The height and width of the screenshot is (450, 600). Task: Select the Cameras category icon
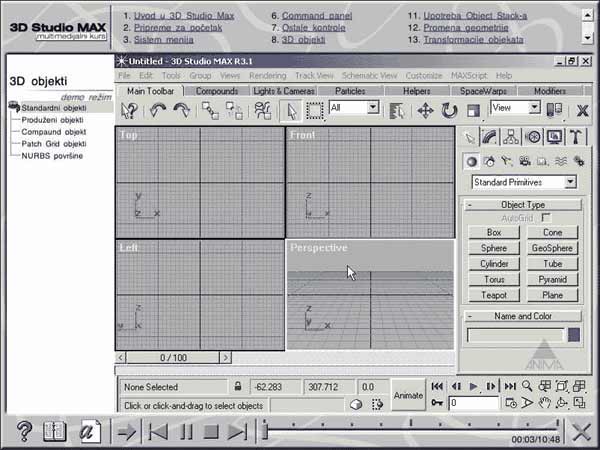pyautogui.click(x=525, y=161)
